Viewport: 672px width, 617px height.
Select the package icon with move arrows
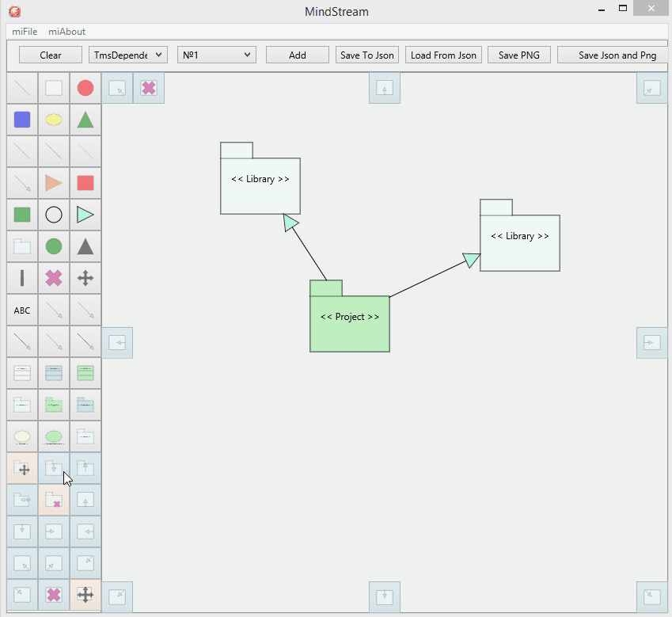22,468
